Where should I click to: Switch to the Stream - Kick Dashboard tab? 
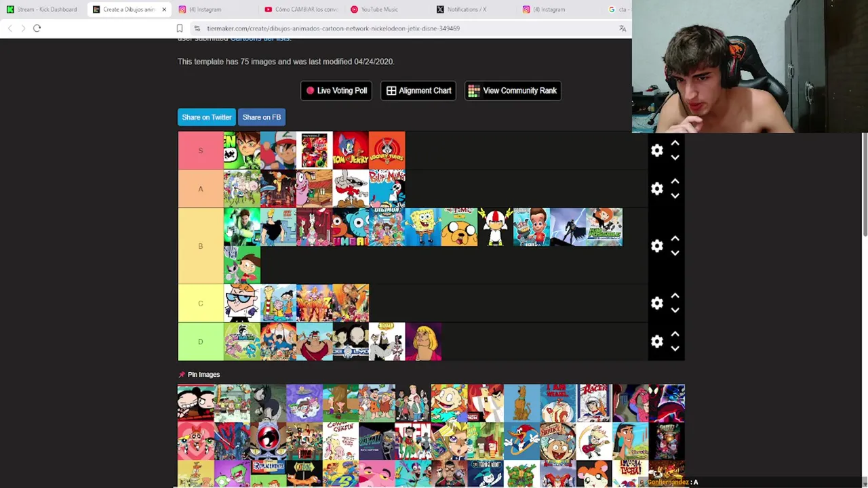(42, 9)
